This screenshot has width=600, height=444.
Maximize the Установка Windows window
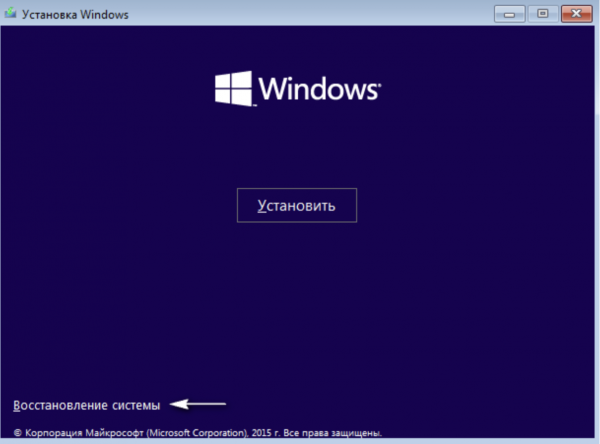[543, 14]
